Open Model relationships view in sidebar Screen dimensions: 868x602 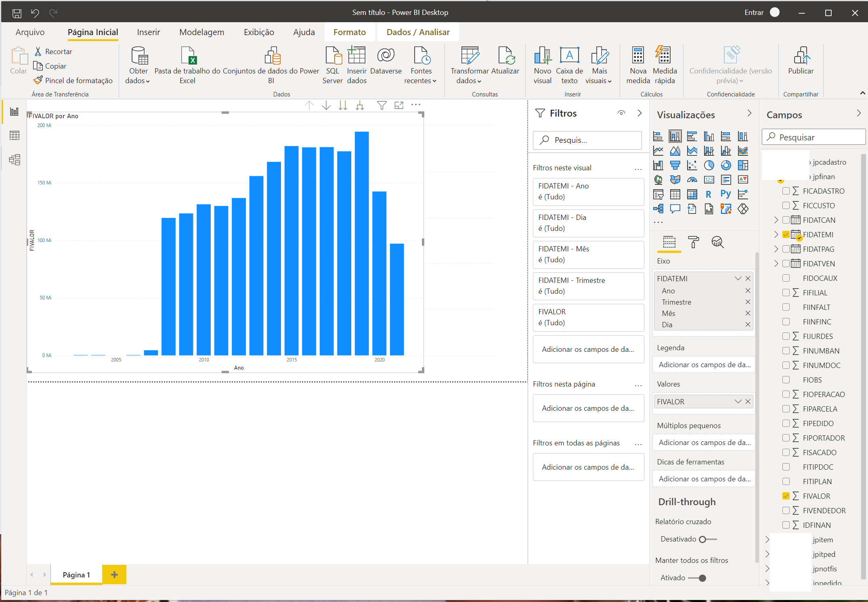15,160
